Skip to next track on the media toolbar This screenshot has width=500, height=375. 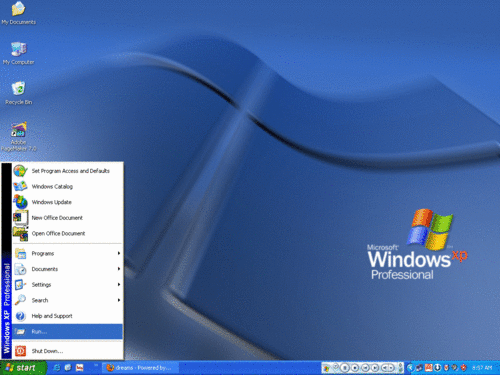tap(375, 368)
